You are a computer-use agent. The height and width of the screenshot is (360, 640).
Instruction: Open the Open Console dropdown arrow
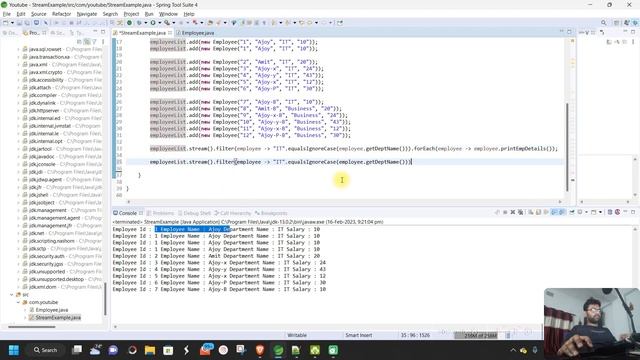point(600,212)
